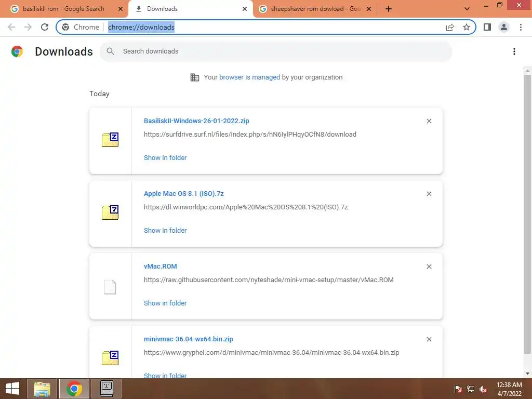Show vMac.ROM in folder
Viewport: 532px width, 399px height.
pyautogui.click(x=165, y=303)
